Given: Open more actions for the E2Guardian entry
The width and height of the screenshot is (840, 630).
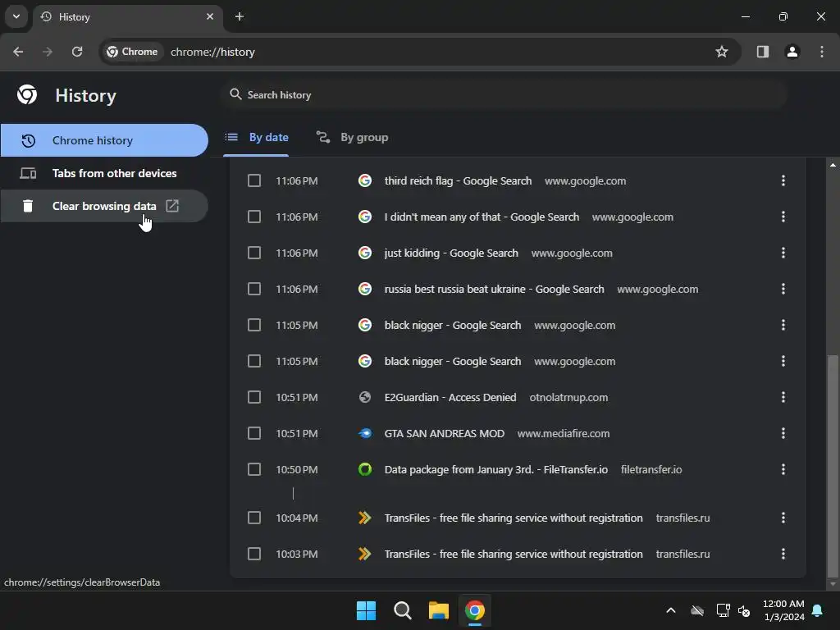Looking at the screenshot, I should 783,397.
